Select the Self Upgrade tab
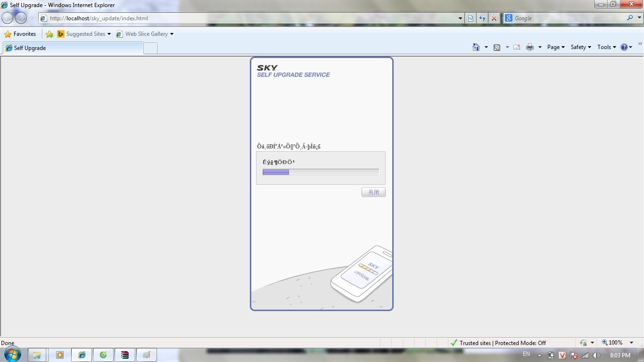The height and width of the screenshot is (362, 644). pos(73,48)
